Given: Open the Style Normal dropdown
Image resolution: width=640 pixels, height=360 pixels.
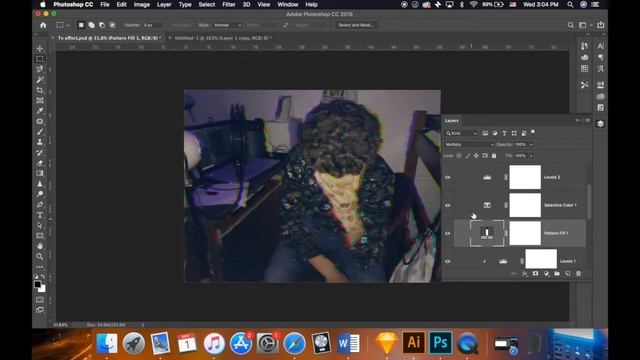Looking at the screenshot, I should click(x=227, y=25).
